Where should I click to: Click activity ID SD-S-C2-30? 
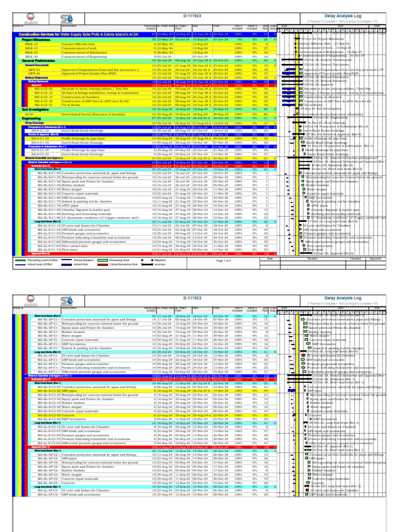[40, 150]
